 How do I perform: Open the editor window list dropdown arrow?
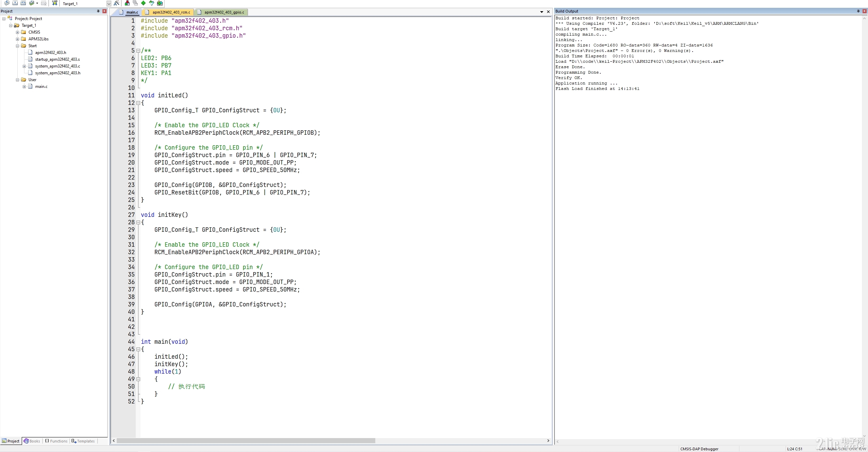tap(542, 12)
